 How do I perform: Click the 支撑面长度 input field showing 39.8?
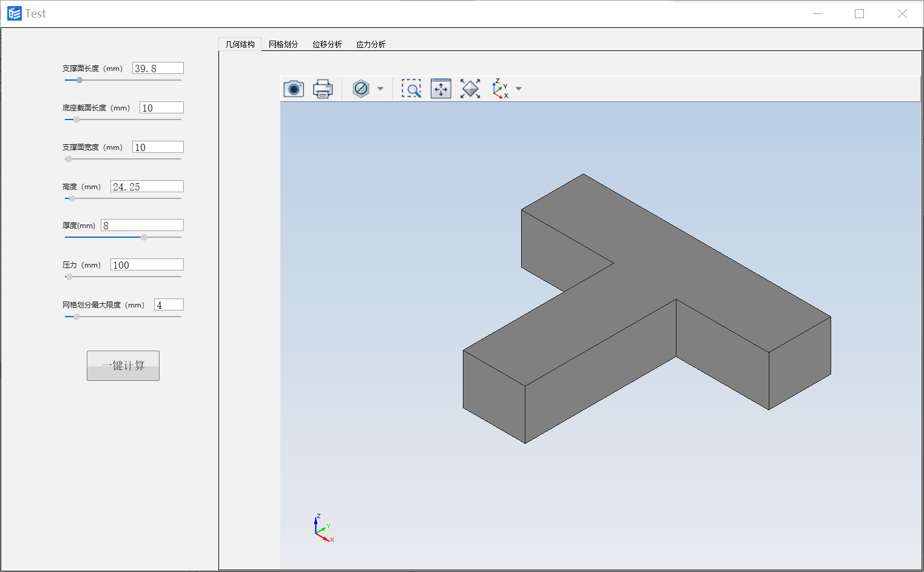coord(158,68)
